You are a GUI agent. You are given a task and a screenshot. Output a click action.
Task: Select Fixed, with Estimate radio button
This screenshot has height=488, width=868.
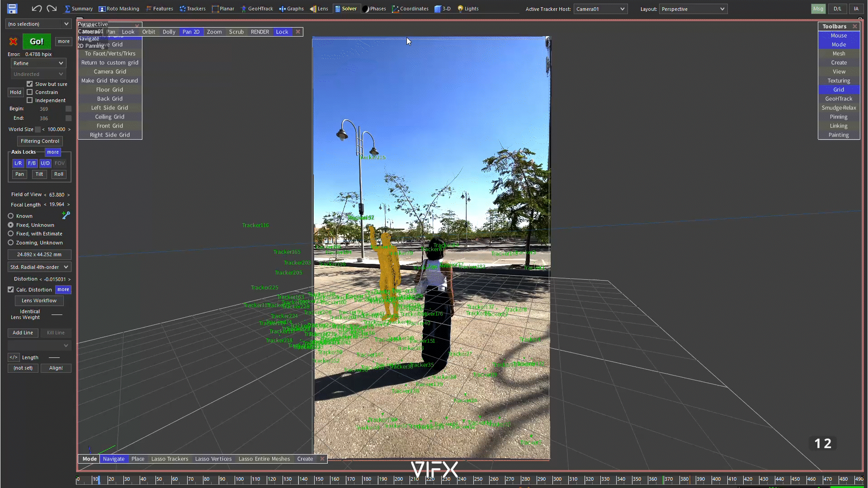click(11, 234)
